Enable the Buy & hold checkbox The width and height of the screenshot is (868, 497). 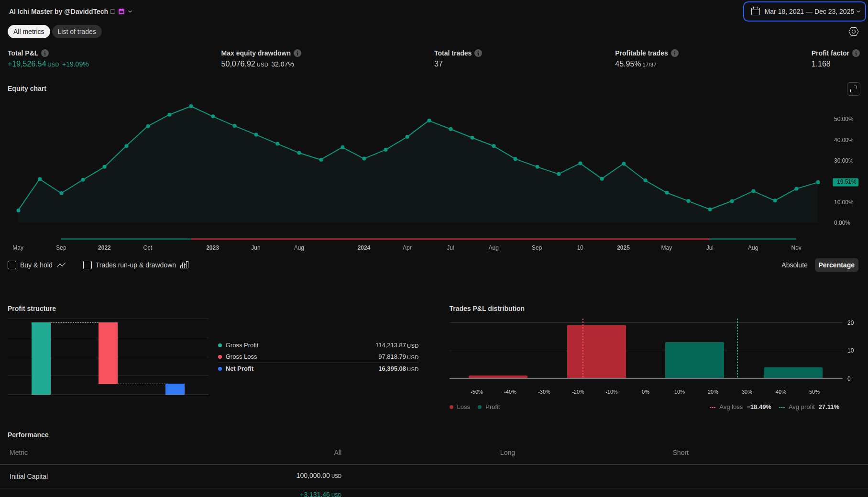click(12, 265)
